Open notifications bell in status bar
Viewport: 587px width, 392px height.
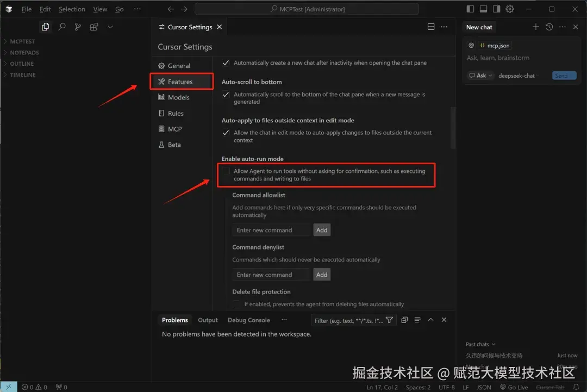tap(576, 387)
